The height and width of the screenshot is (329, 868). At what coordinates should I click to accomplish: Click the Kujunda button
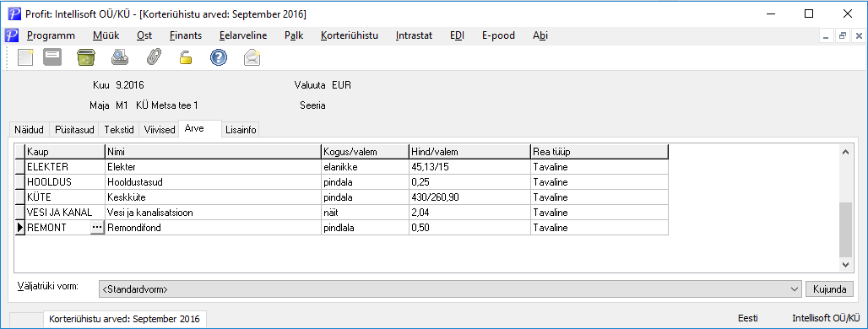click(x=830, y=289)
